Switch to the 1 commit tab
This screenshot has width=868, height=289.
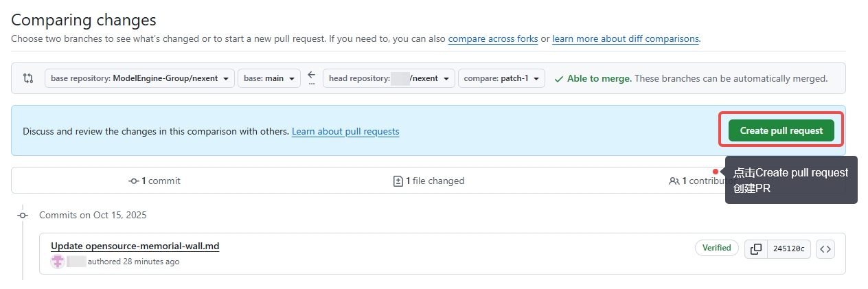coord(155,181)
